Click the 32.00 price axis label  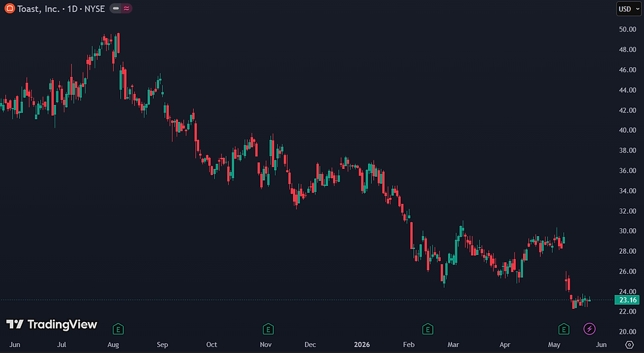628,210
